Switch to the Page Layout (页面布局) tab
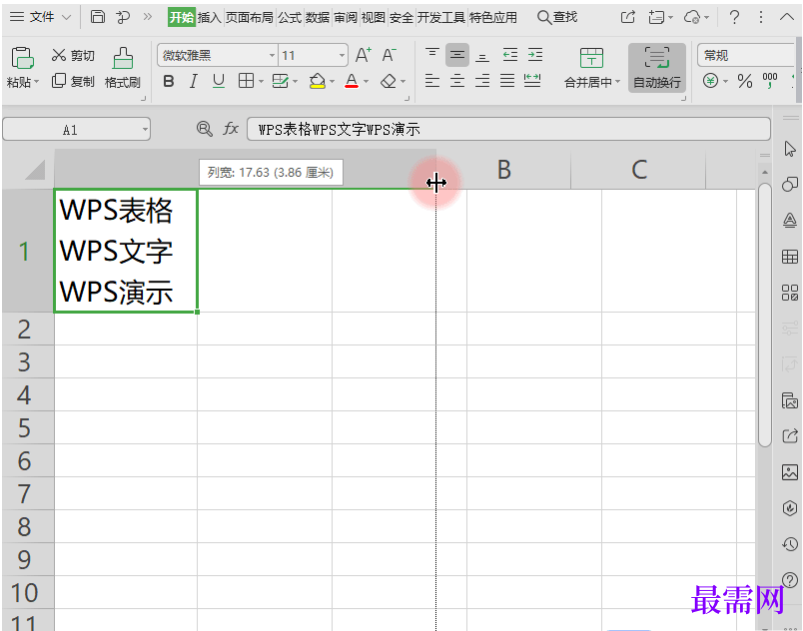 pyautogui.click(x=249, y=17)
